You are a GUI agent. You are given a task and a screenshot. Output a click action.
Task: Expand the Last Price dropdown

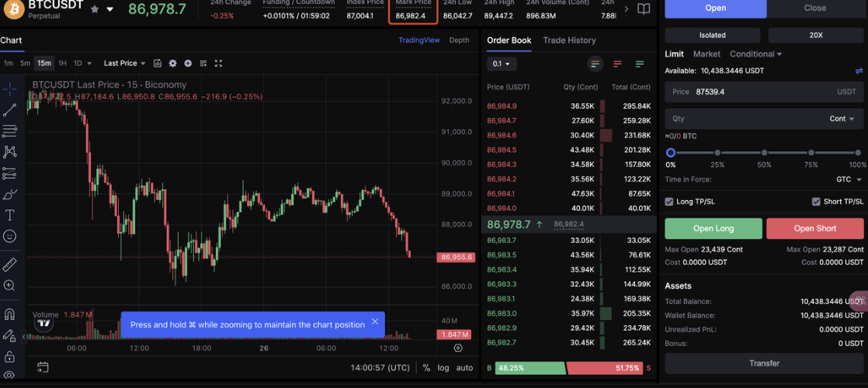pos(124,64)
